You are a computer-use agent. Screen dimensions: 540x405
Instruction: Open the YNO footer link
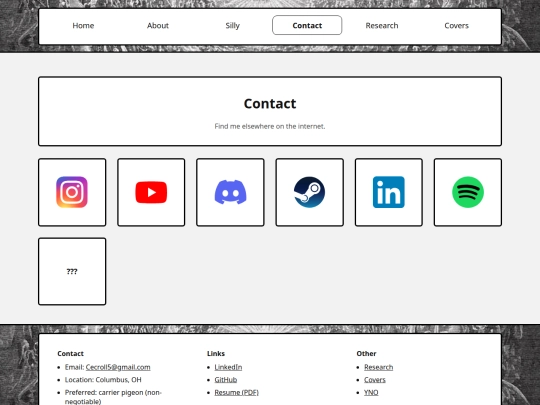point(371,392)
